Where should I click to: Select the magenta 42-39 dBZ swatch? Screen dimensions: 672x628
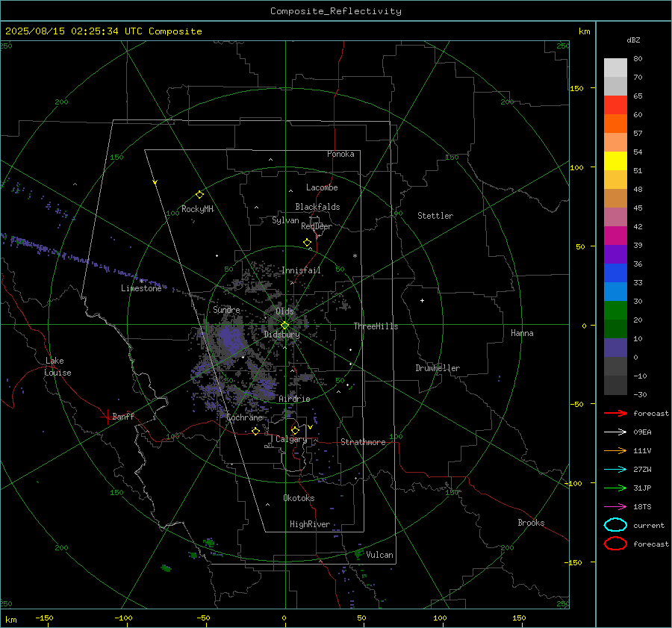(x=615, y=236)
